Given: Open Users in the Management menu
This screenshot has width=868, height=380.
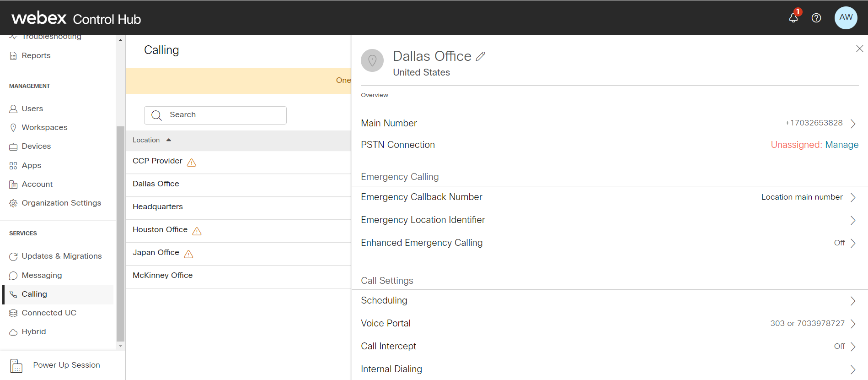Looking at the screenshot, I should click(32, 109).
